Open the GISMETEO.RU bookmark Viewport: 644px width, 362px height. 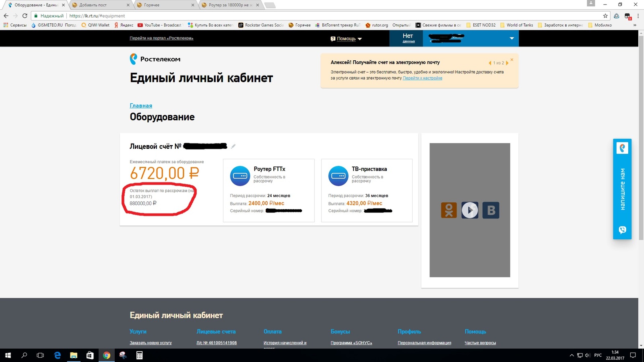click(54, 25)
